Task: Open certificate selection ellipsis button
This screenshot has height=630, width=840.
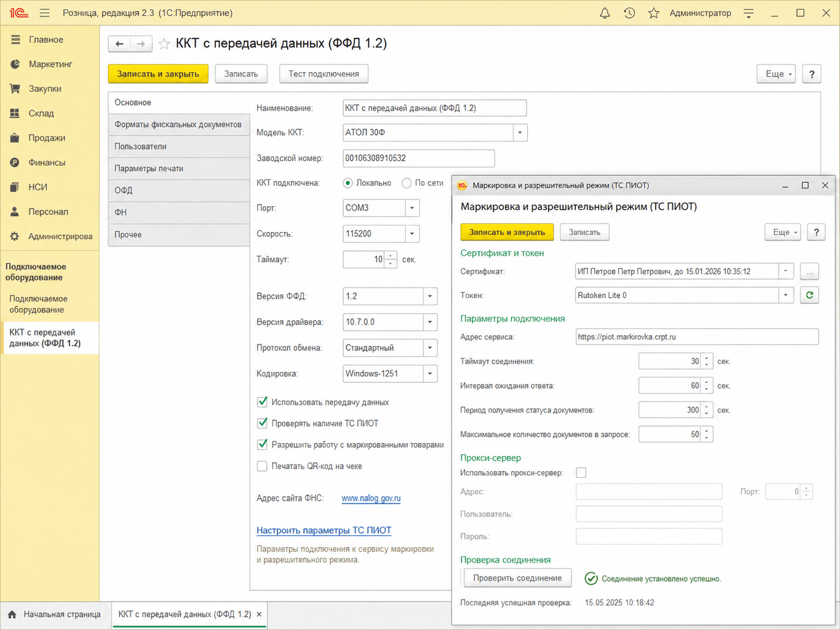Action: tap(809, 271)
